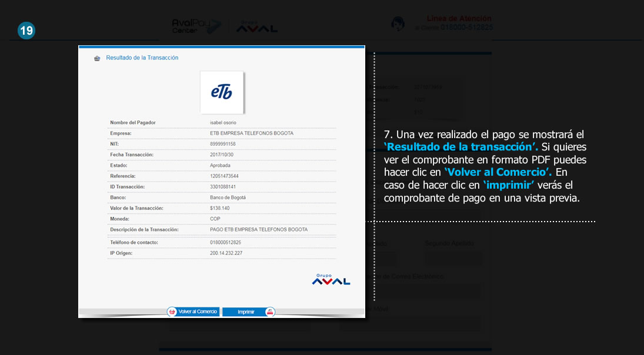Screen dimensions: 644x355
Task: Click the Referencia number 12051473544
Action: point(224,176)
